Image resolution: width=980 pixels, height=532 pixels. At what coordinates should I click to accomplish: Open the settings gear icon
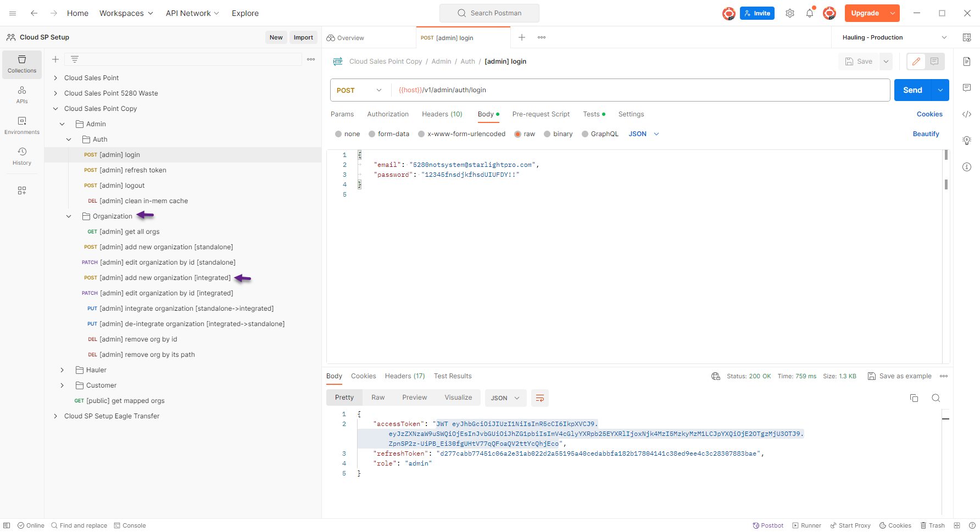790,13
